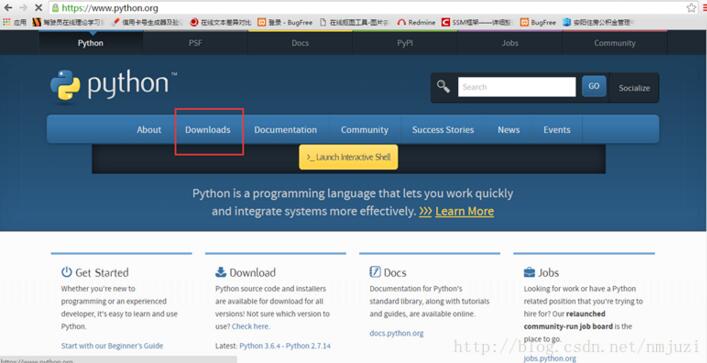Click into the Search text field
707x363 pixels.
(x=517, y=87)
